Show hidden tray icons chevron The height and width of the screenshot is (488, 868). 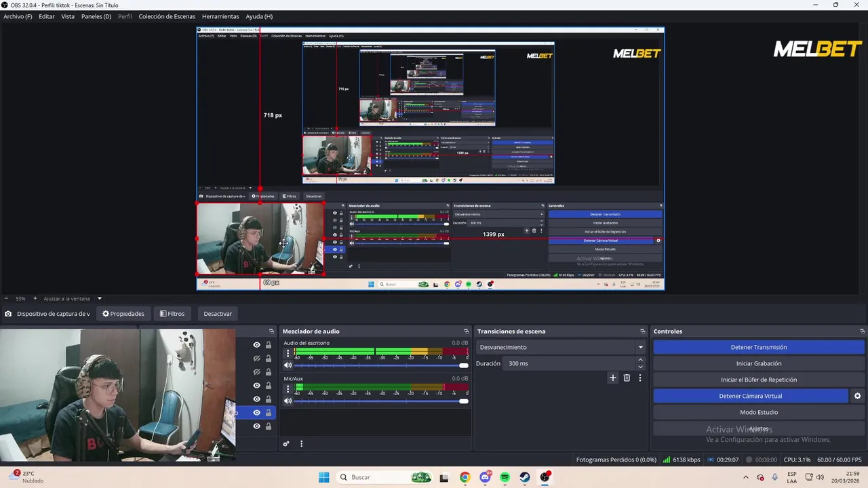pos(746,477)
